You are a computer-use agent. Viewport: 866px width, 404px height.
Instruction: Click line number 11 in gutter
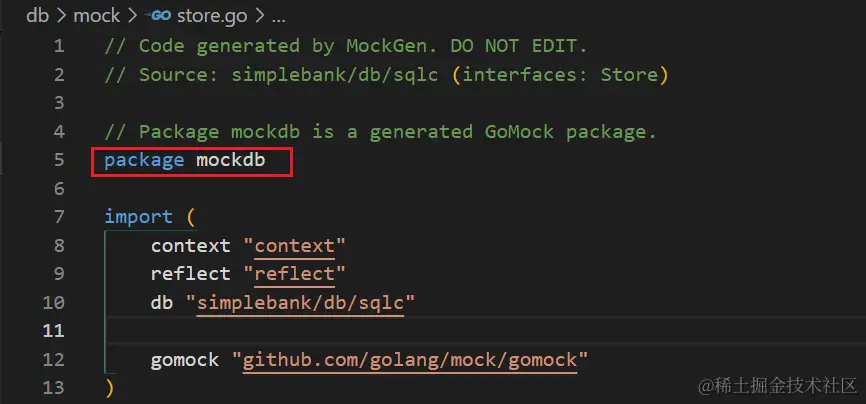(x=53, y=330)
